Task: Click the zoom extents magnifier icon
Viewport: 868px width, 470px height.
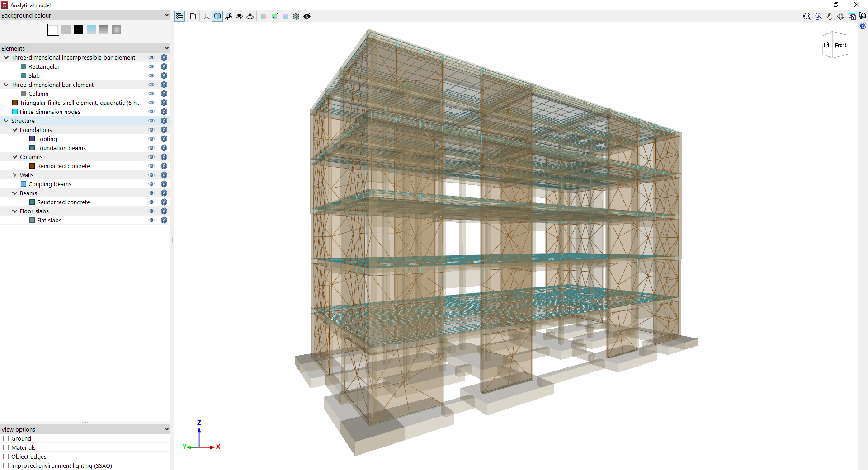Action: [807, 16]
